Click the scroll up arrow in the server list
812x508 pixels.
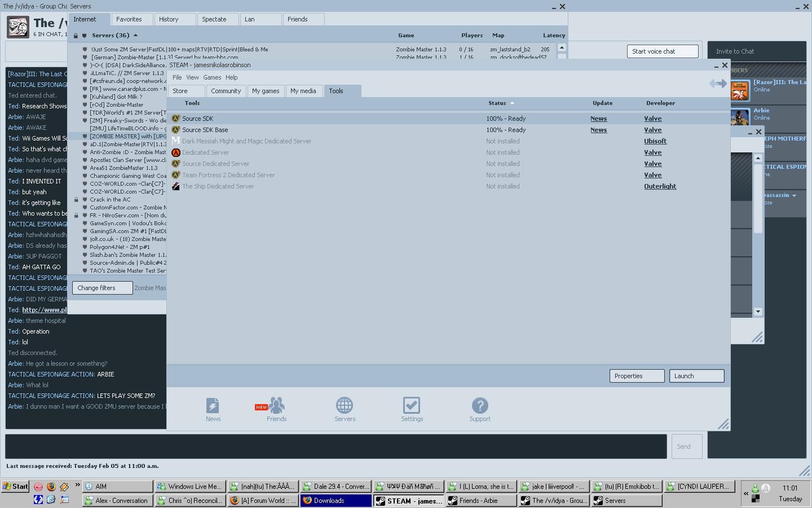(562, 48)
